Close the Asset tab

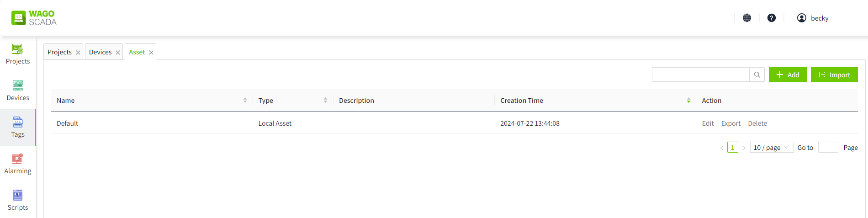151,53
